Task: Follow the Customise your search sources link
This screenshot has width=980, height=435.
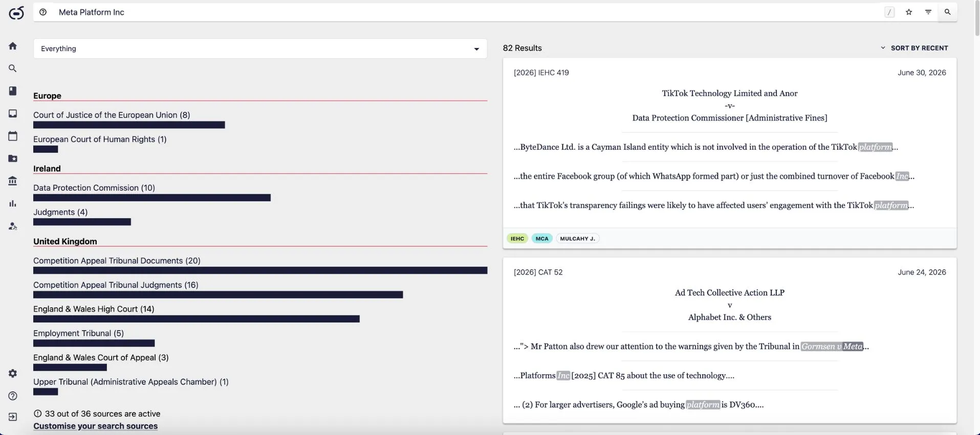Action: pos(95,426)
